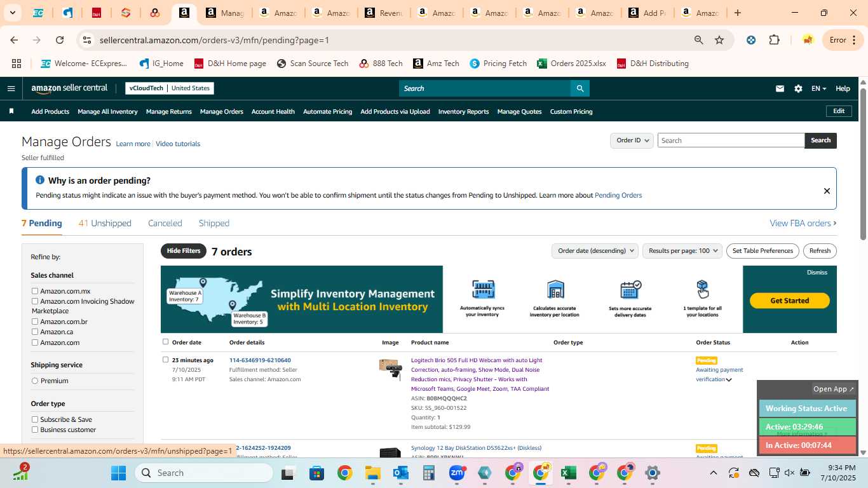The image size is (868, 488).
Task: Open the Error profile menu in Chrome
Action: [843, 40]
